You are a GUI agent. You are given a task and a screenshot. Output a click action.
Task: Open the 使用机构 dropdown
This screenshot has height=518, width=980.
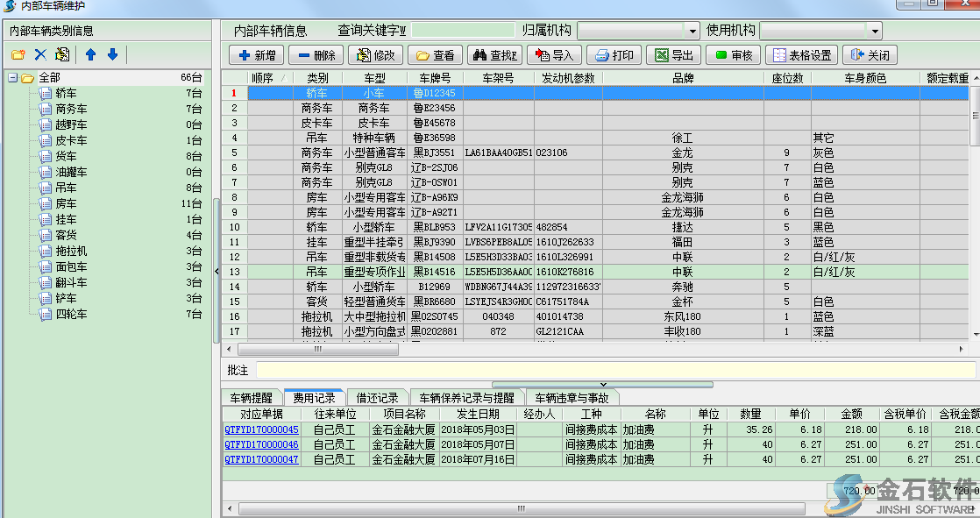[875, 31]
